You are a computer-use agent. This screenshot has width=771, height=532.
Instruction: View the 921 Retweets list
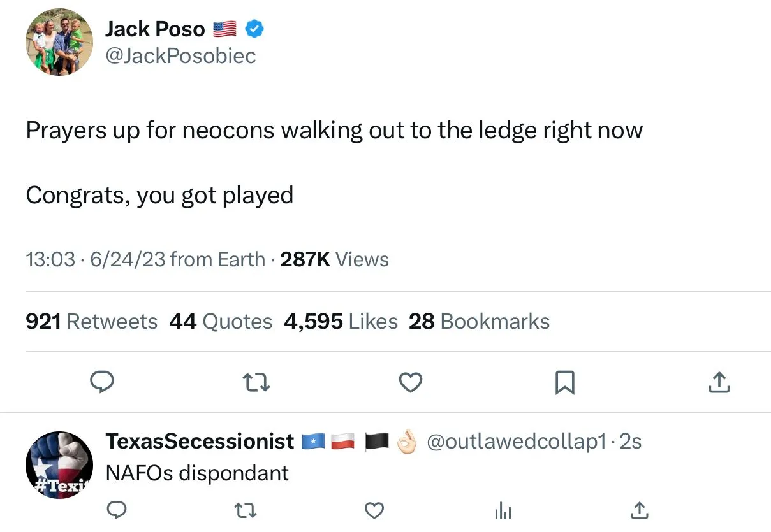91,322
